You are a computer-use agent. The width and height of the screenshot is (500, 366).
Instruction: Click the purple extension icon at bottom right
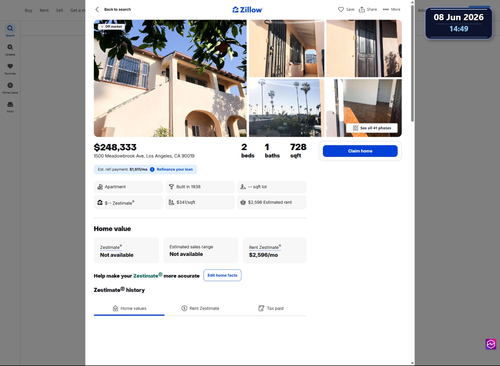tap(491, 344)
